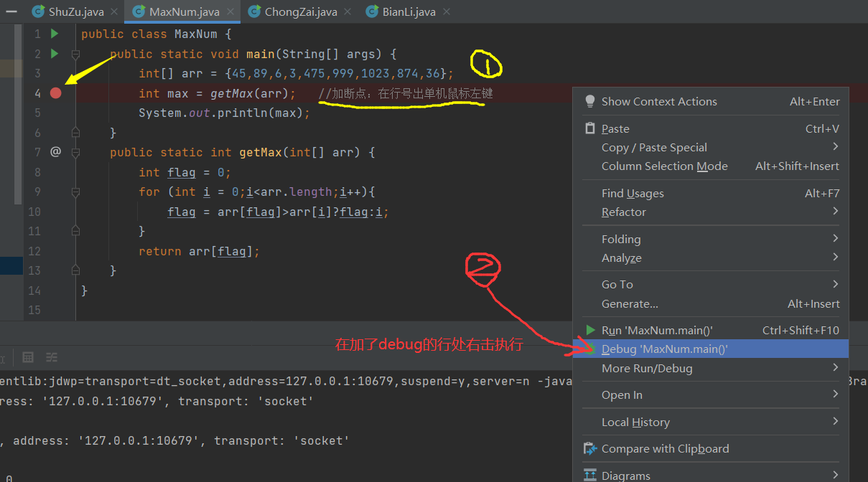868x482 pixels.
Task: Open the Copy / Paste Special submenu
Action: click(711, 148)
